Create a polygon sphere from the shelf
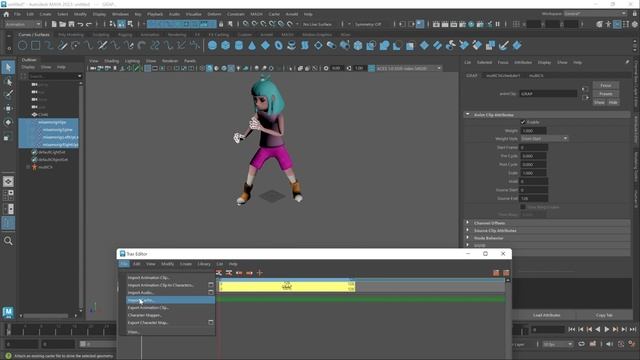640x360 pixels. 212,45
